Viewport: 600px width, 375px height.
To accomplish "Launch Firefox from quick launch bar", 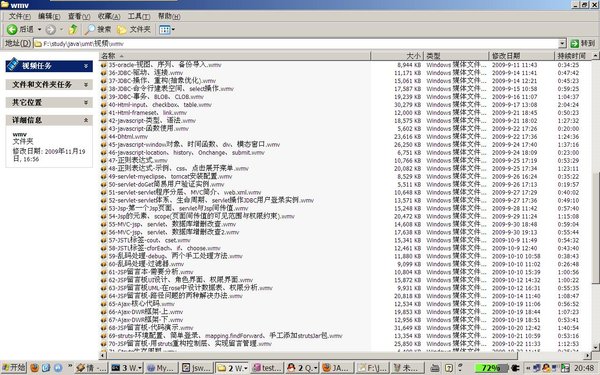I will click(34, 368).
